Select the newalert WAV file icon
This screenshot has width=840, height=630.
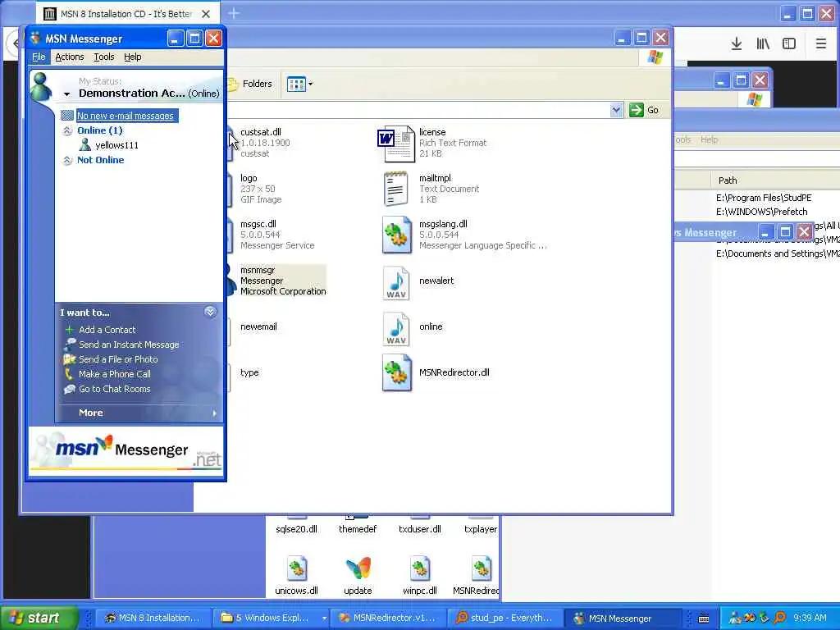[x=396, y=282]
